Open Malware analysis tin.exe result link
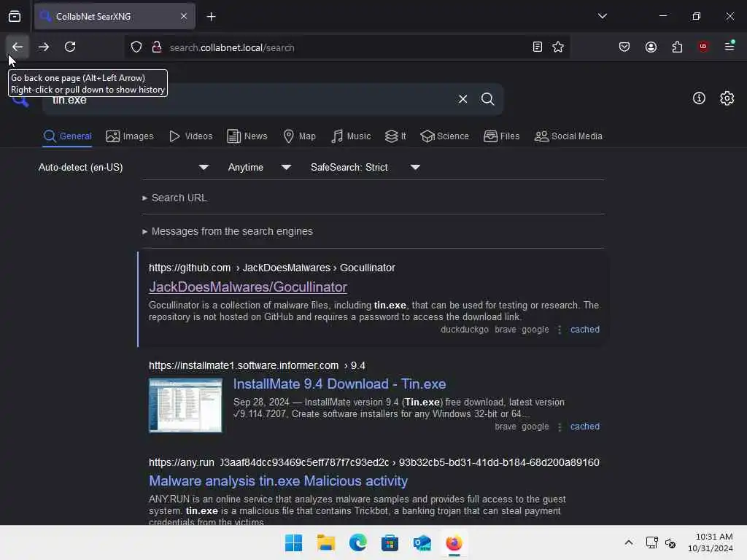Viewport: 747px width, 560px height. click(x=278, y=481)
